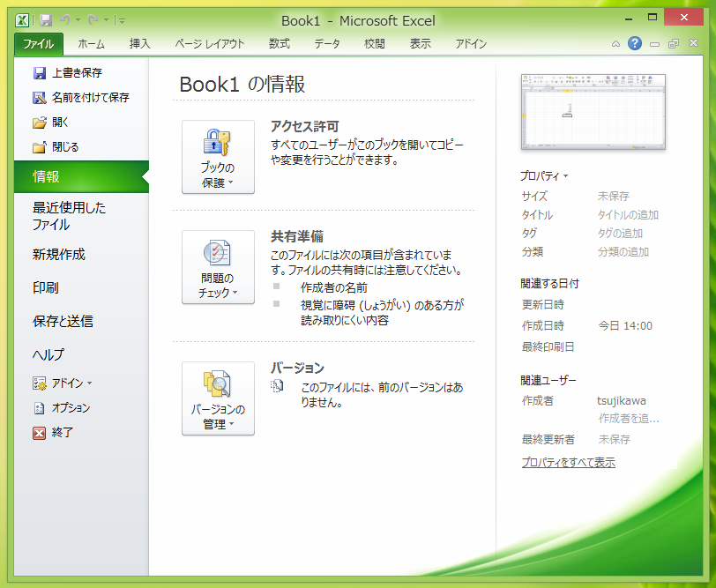Click the タイトルの追加 field
The image size is (716, 588).
pos(628,215)
